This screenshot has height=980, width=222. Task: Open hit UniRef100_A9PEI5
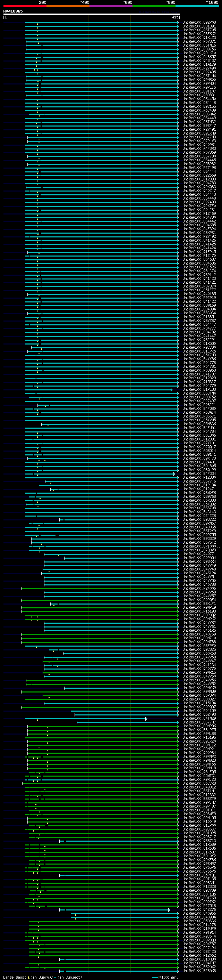point(199,88)
